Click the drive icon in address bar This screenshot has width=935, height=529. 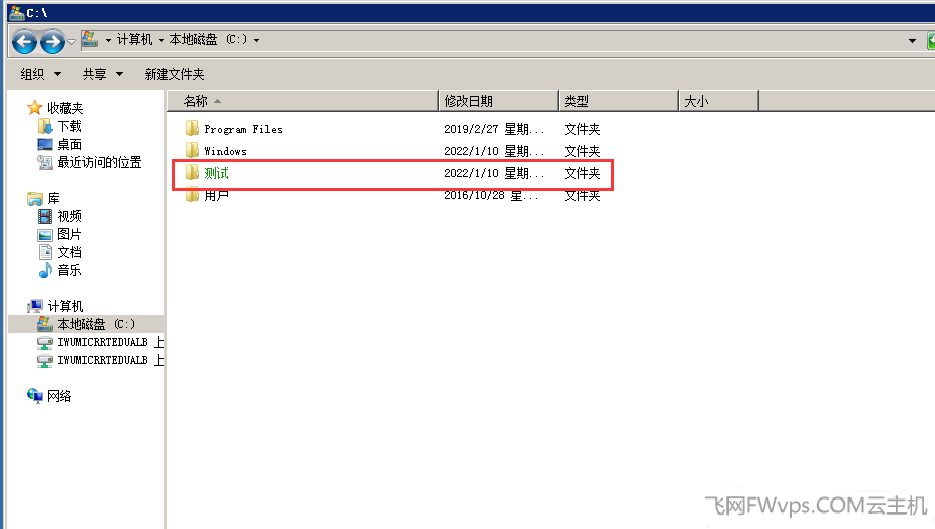[90, 39]
